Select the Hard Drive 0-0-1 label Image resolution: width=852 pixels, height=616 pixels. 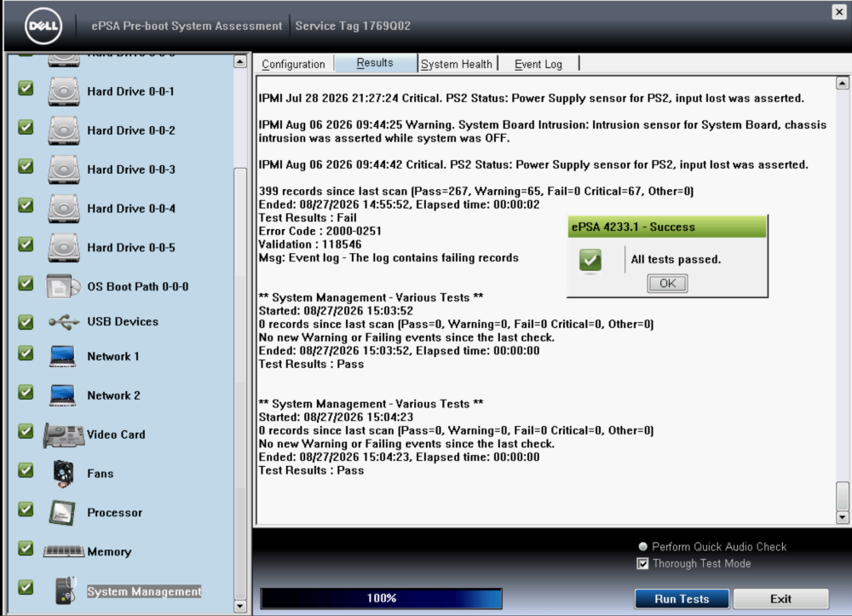tap(131, 91)
